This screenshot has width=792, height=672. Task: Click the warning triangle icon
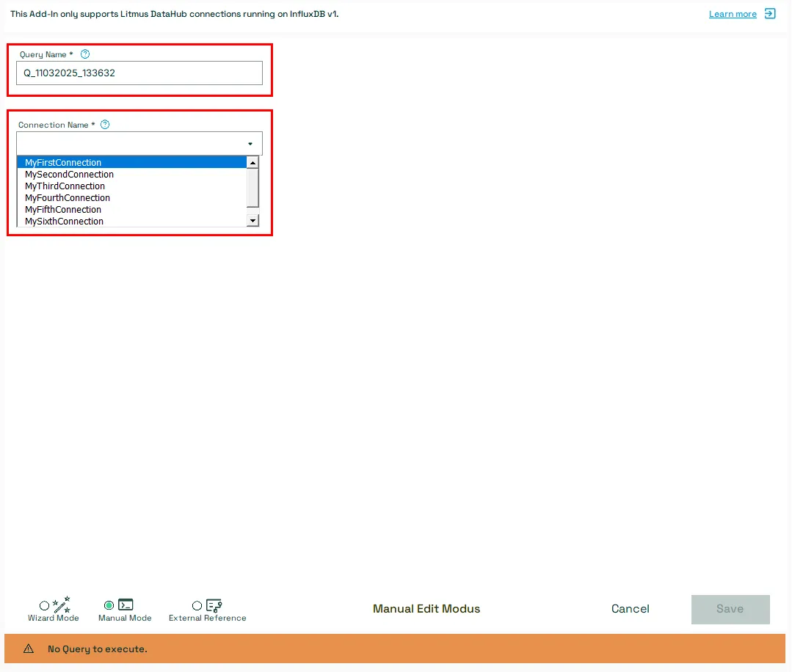click(29, 649)
